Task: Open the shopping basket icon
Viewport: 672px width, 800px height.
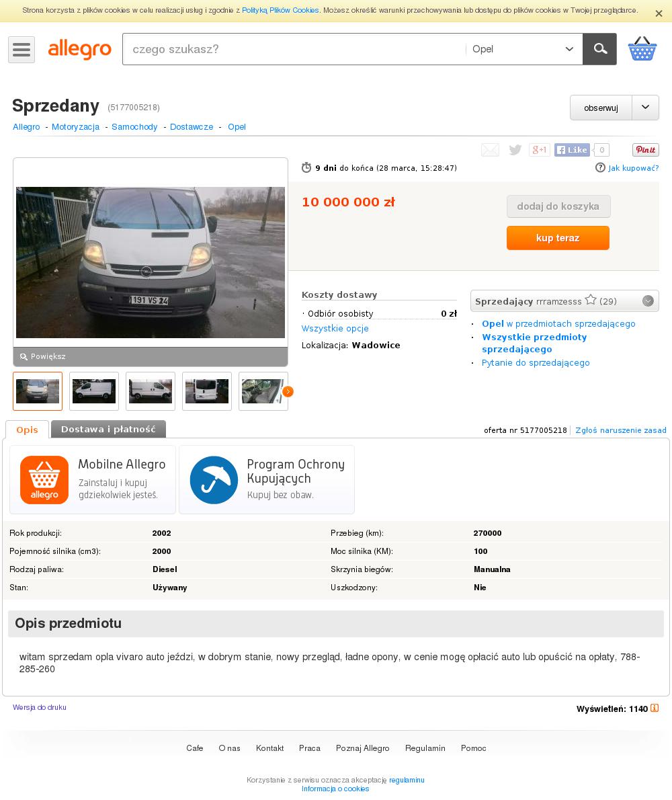Action: (x=642, y=49)
